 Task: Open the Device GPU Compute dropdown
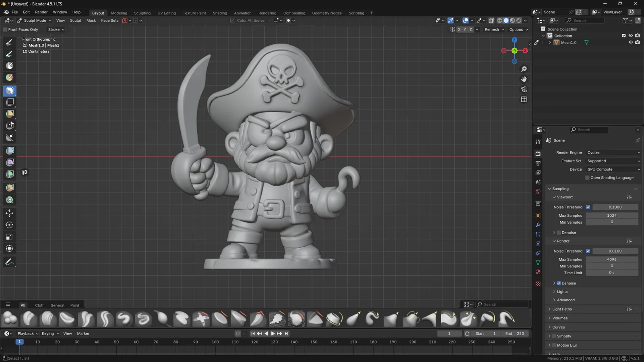click(x=613, y=170)
